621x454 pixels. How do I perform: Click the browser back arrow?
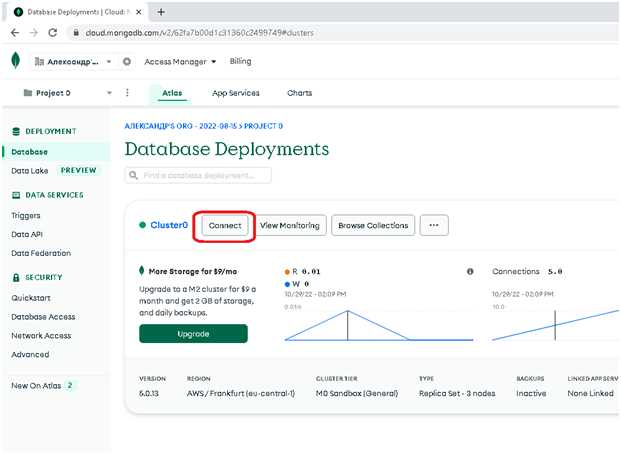click(15, 33)
